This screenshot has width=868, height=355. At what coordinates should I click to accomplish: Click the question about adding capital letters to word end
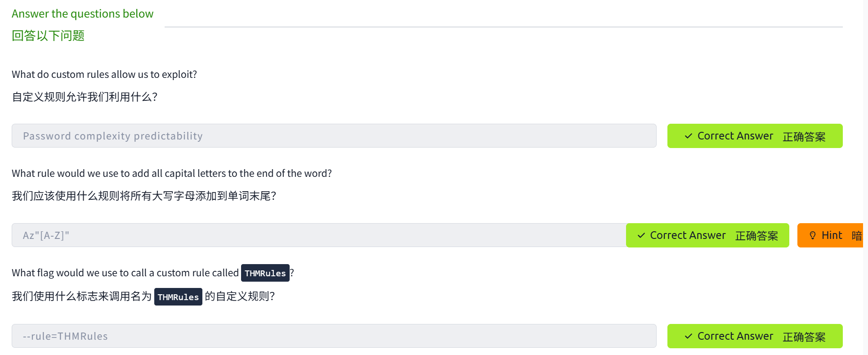pos(171,173)
